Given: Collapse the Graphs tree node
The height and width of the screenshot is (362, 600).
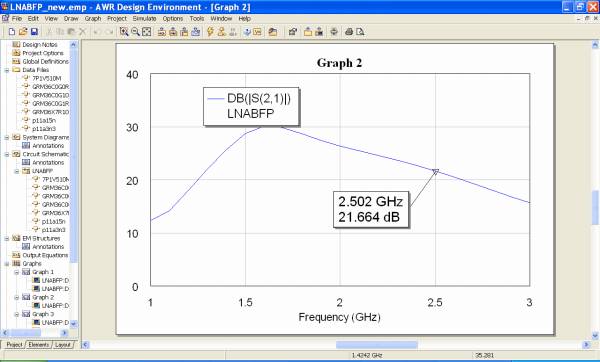Looking at the screenshot, I should 7,264.
